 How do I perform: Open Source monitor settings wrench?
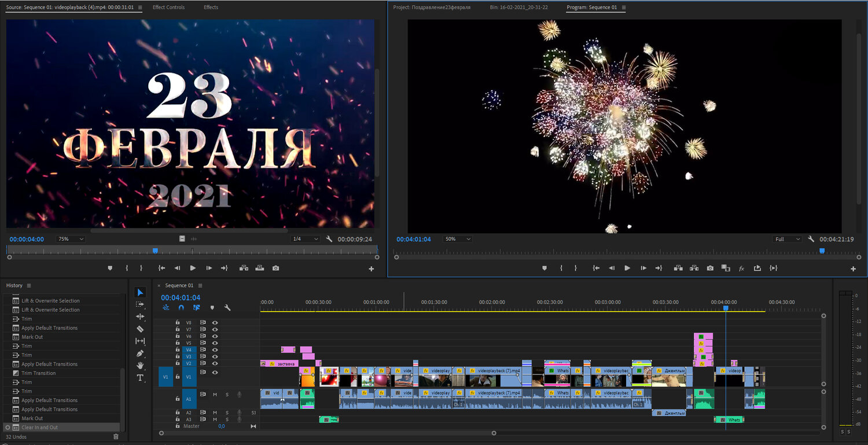329,239
